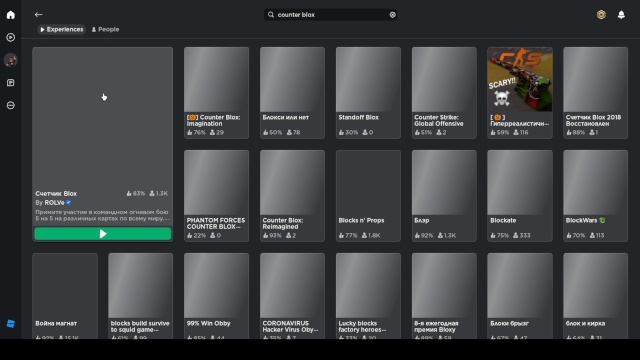Open the More options icon in sidebar
The height and width of the screenshot is (360, 640).
click(11, 105)
